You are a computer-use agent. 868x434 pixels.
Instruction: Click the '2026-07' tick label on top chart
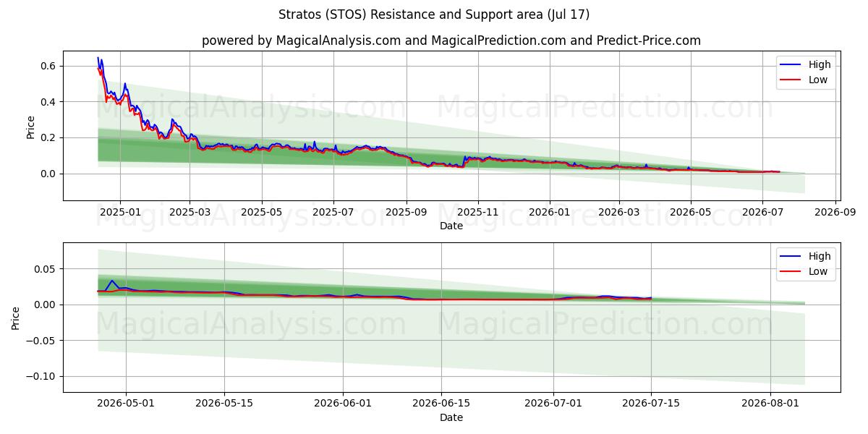(762, 213)
